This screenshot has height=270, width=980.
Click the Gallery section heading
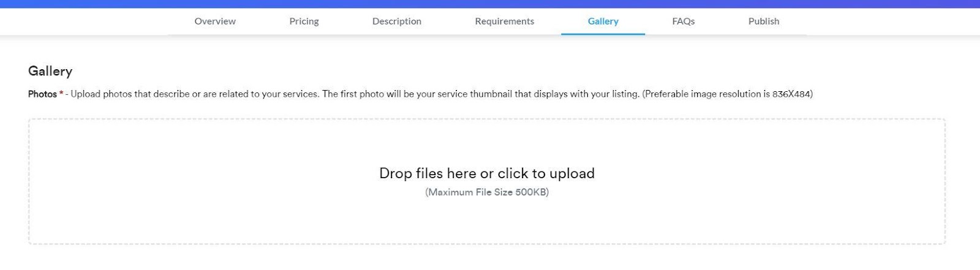tap(50, 72)
